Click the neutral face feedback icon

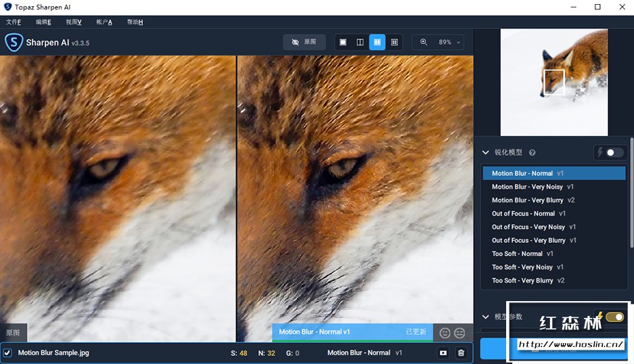(x=459, y=332)
